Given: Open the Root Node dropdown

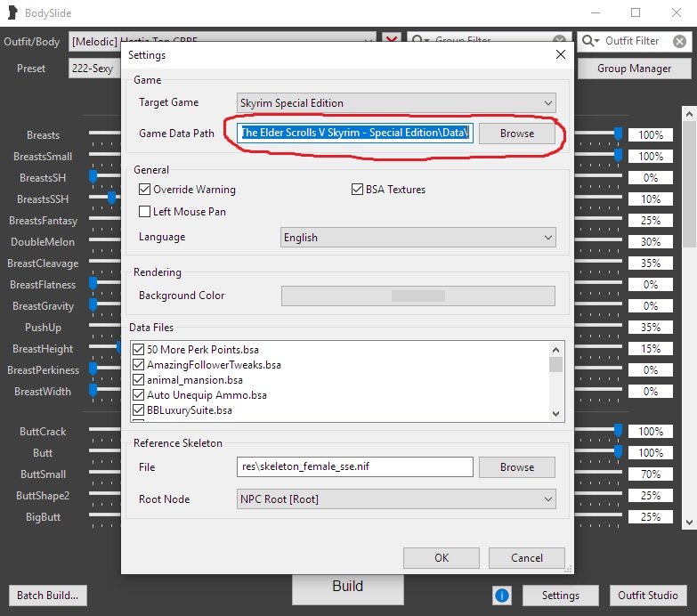Looking at the screenshot, I should coord(397,499).
